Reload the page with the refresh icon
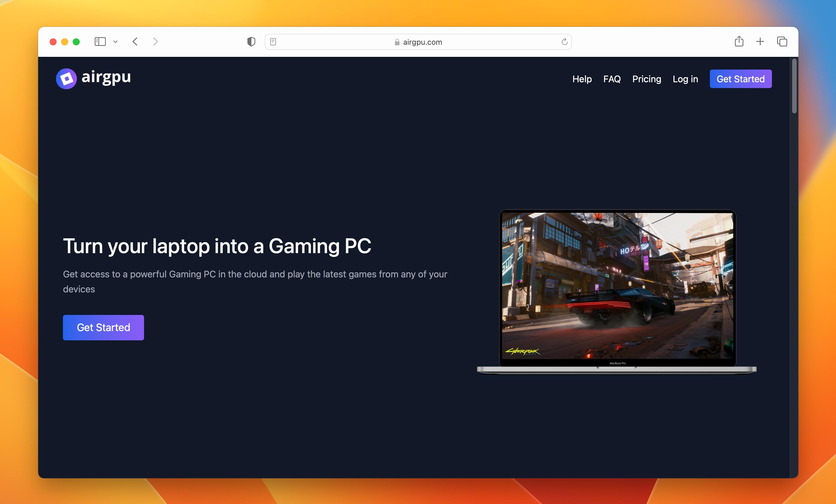This screenshot has width=836, height=504. tap(564, 42)
